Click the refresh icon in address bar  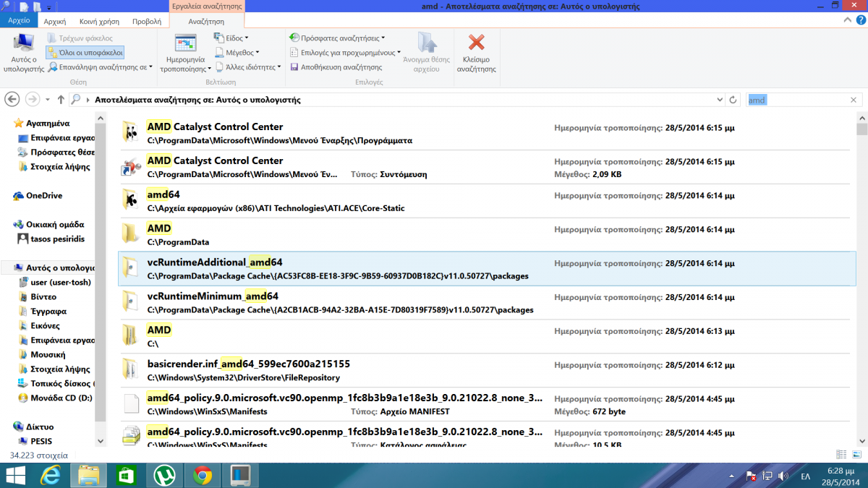point(733,100)
